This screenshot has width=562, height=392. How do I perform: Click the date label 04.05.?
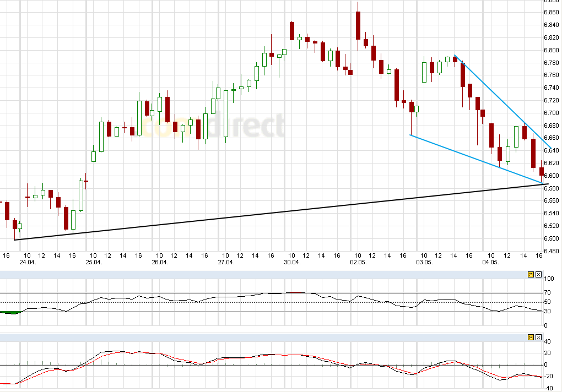pos(491,262)
